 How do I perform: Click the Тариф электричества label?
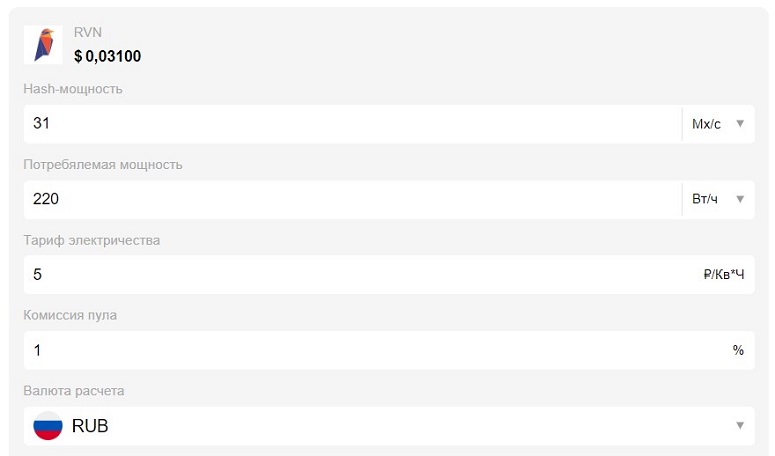(92, 240)
